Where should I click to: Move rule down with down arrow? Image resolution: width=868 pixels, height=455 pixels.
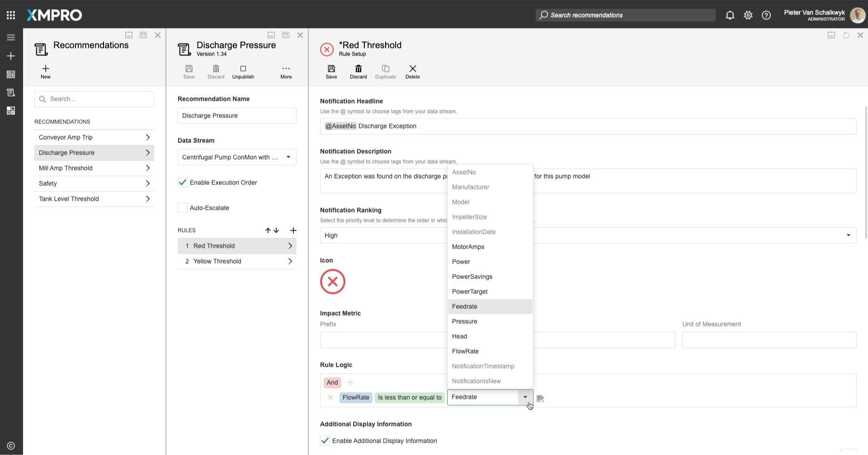[277, 230]
